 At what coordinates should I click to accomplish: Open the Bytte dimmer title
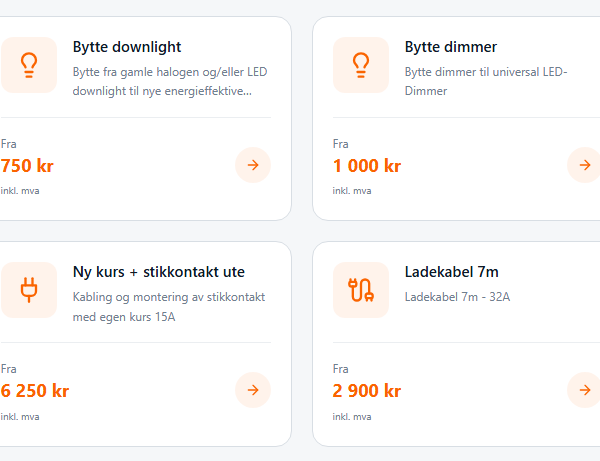pos(451,47)
